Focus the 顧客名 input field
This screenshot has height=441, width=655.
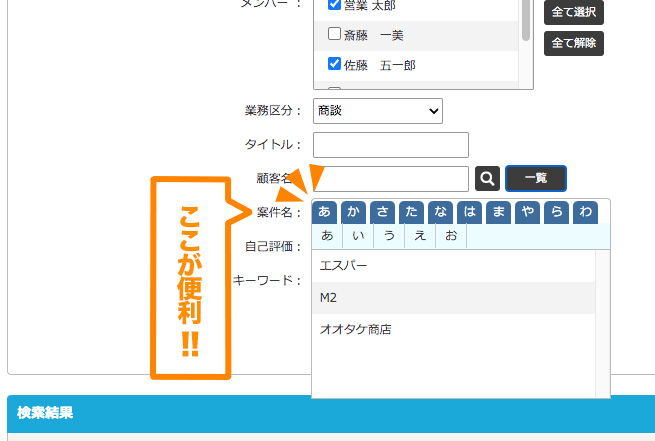point(391,179)
